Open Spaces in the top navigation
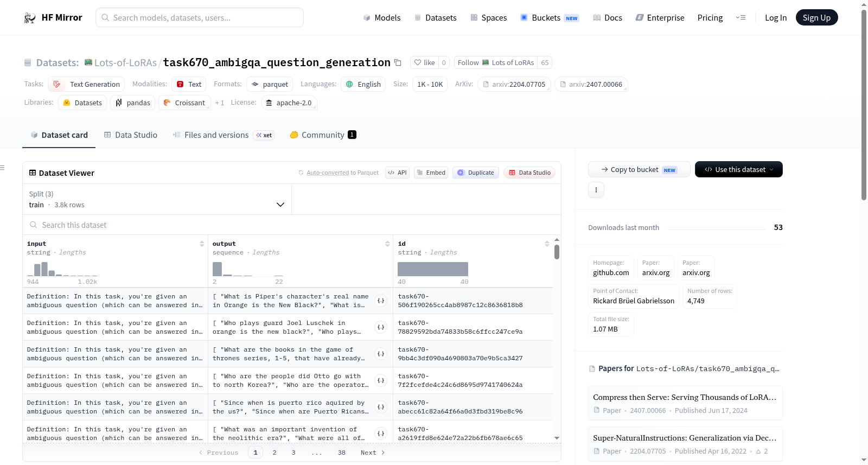 point(489,18)
